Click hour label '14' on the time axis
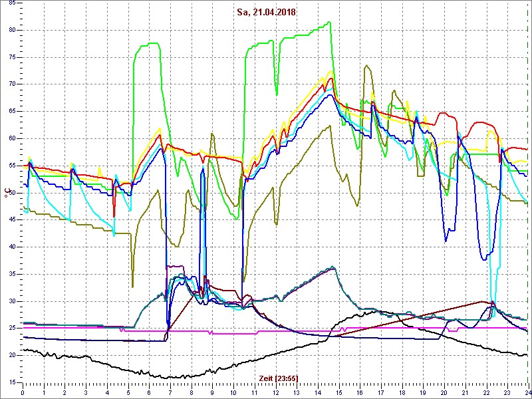532x399 pixels. pyautogui.click(x=317, y=393)
